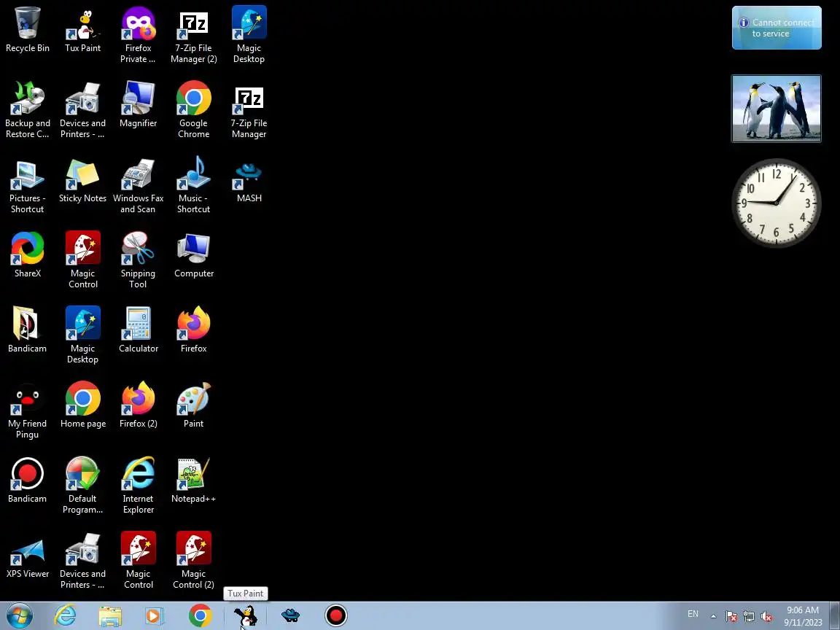
Task: Open the Firefox (2) desktop shortcut
Action: click(x=139, y=405)
